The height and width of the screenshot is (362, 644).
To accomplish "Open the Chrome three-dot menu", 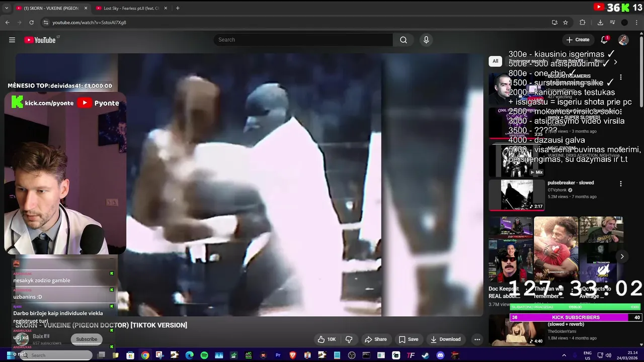I will [x=636, y=22].
